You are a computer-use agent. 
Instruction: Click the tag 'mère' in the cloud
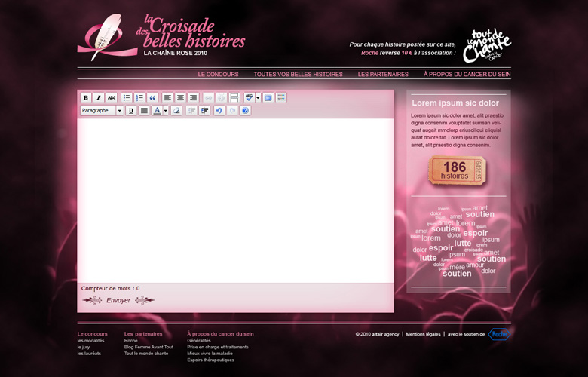[457, 267]
